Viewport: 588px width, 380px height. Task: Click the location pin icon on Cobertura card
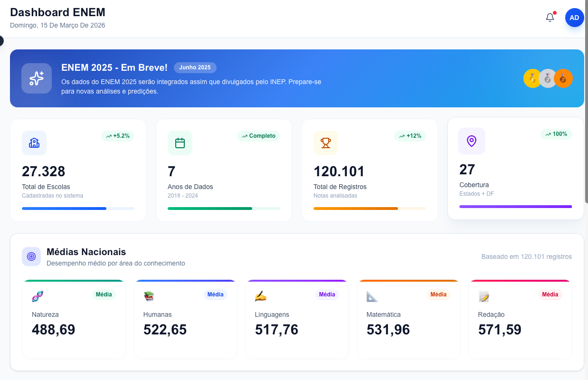click(x=472, y=141)
